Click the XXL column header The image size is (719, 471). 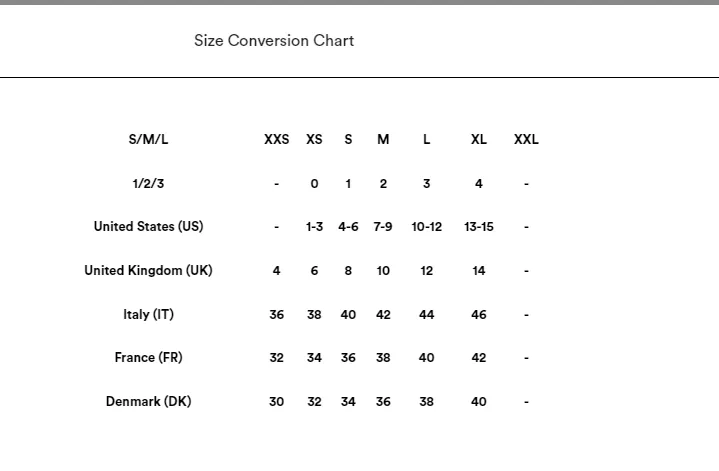click(x=526, y=139)
